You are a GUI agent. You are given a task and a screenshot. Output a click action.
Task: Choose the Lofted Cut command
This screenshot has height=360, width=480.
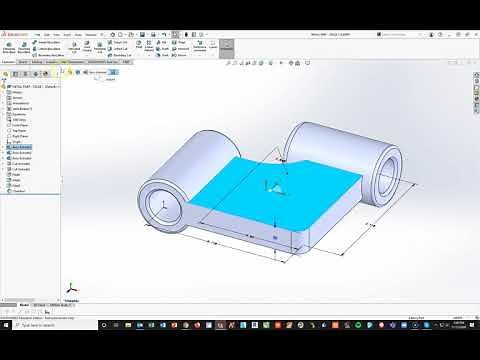click(118, 49)
